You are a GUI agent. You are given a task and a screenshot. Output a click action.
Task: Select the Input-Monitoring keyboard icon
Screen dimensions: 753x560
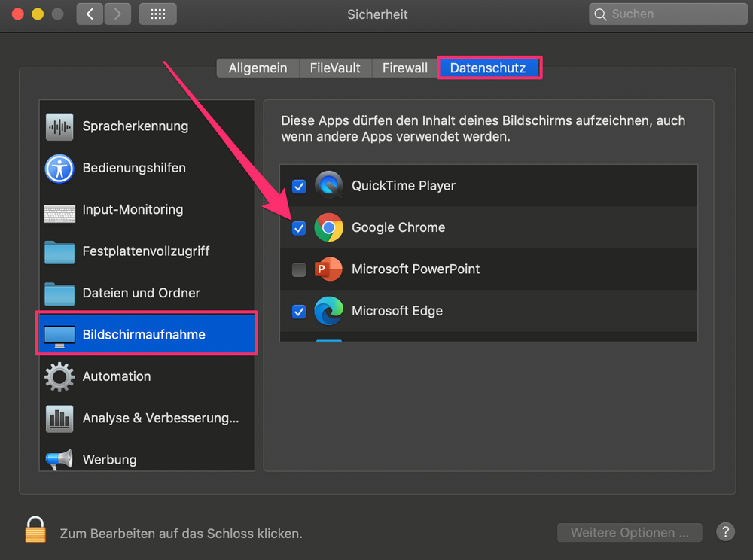pos(59,214)
